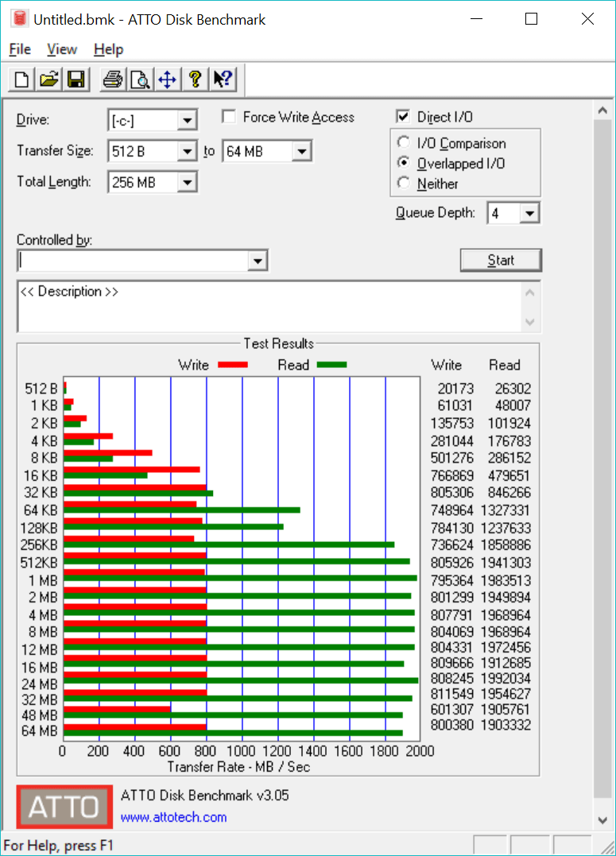
Task: Click the New document toolbar icon
Action: 21,79
